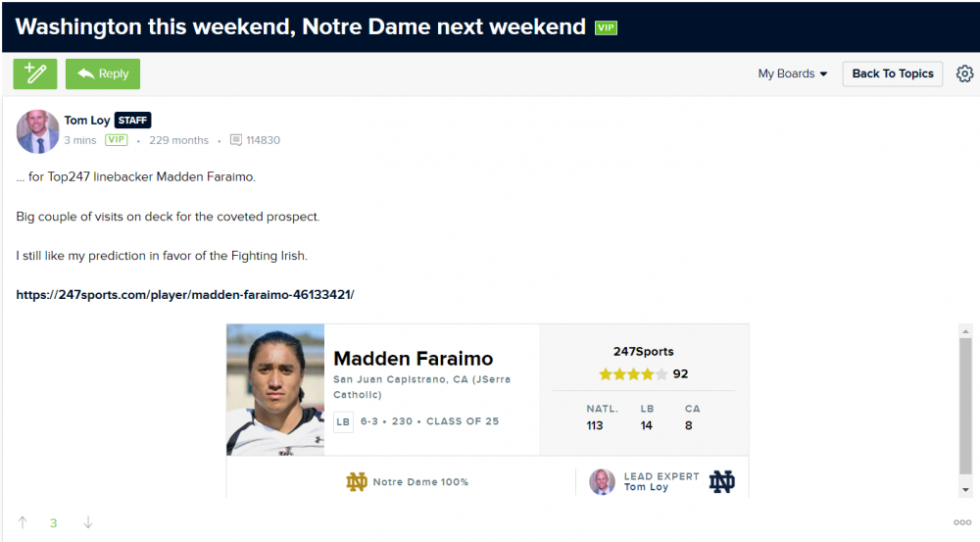
Task: Click the LB position badge
Action: point(343,421)
